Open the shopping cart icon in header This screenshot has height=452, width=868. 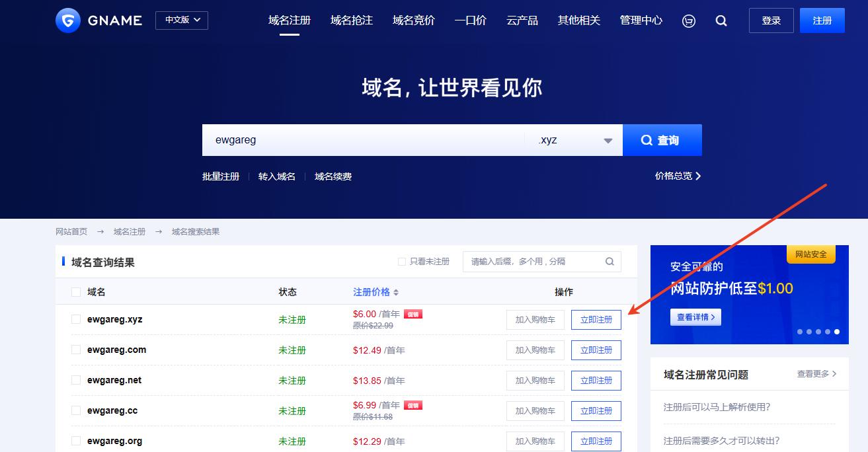[x=689, y=20]
